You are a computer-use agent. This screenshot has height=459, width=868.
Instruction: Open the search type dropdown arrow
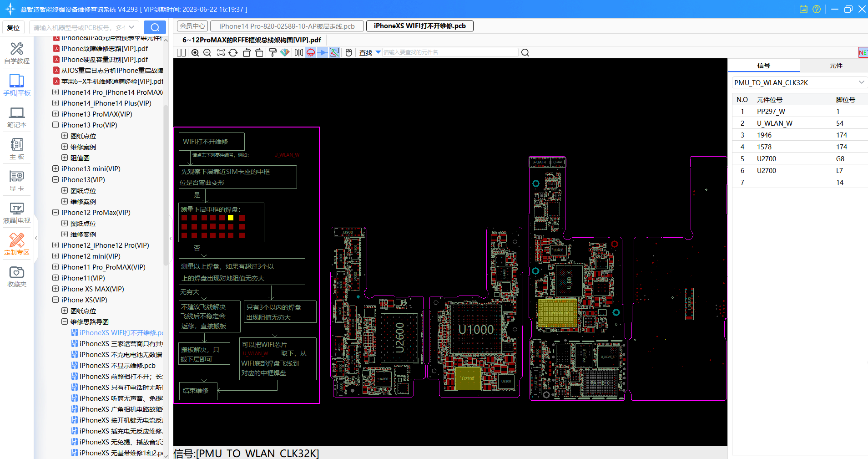click(378, 52)
